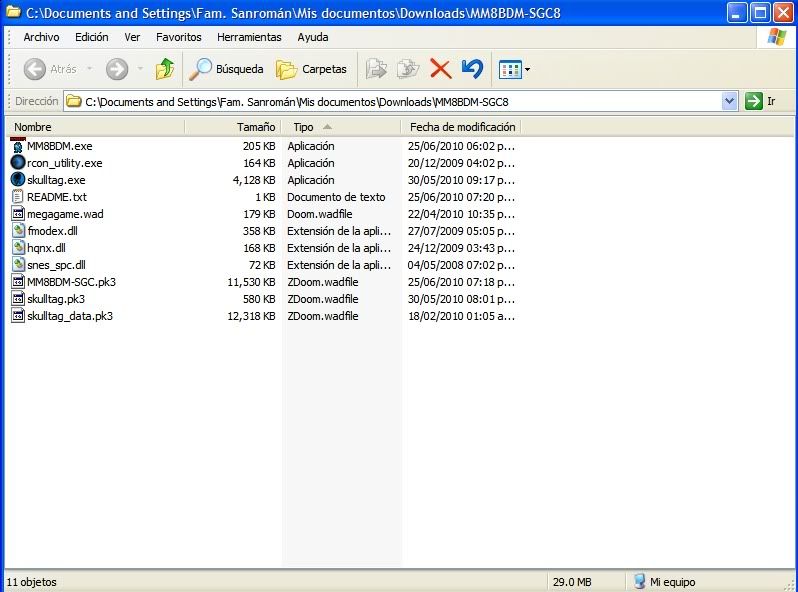Select the skulltag.exe application icon
Viewport: 798px width, 592px height.
pos(18,180)
